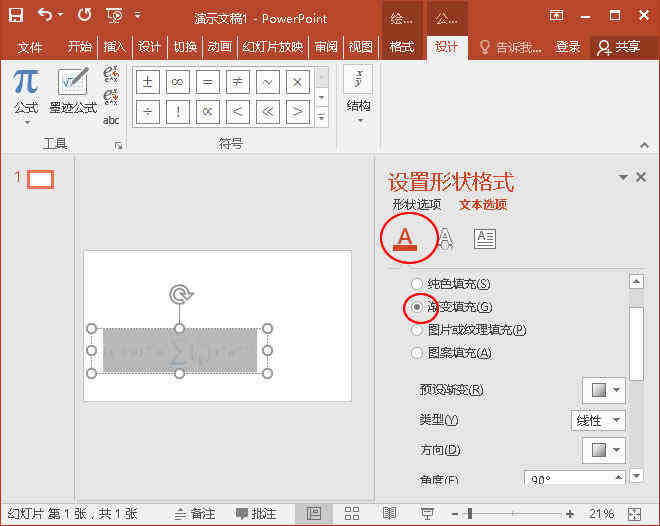660x526 pixels.
Task: Open the 文件 file menu
Action: (x=30, y=47)
